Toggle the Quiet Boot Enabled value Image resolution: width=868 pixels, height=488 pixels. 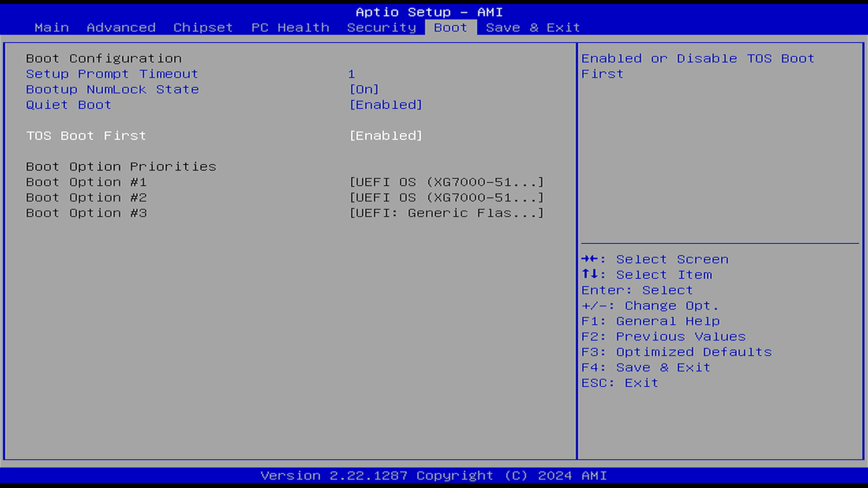(385, 105)
